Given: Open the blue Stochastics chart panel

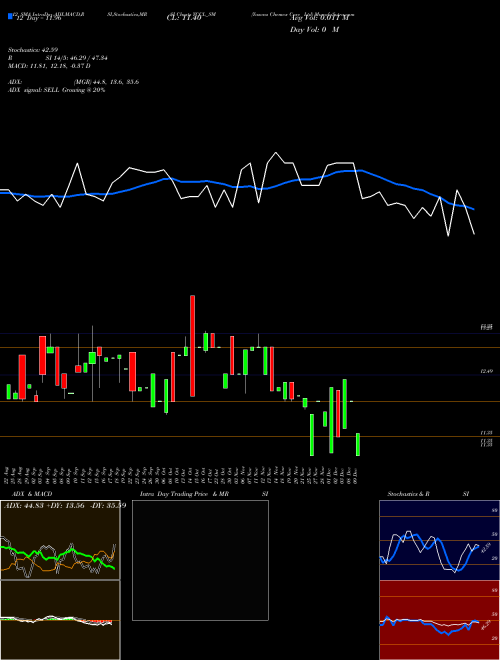Looking at the screenshot, I should point(439,540).
